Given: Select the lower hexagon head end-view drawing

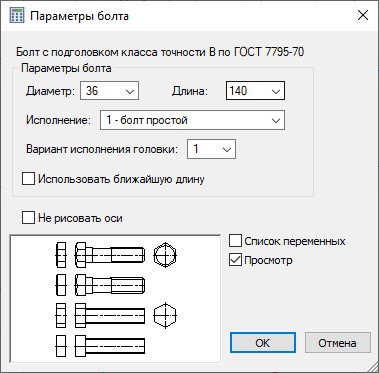Looking at the screenshot, I should [165, 315].
